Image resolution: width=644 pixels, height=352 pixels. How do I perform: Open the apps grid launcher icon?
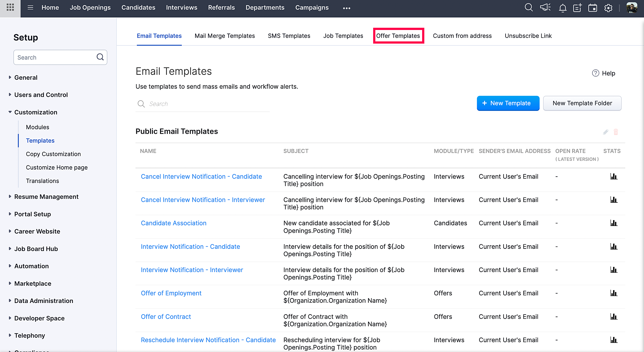10,7
